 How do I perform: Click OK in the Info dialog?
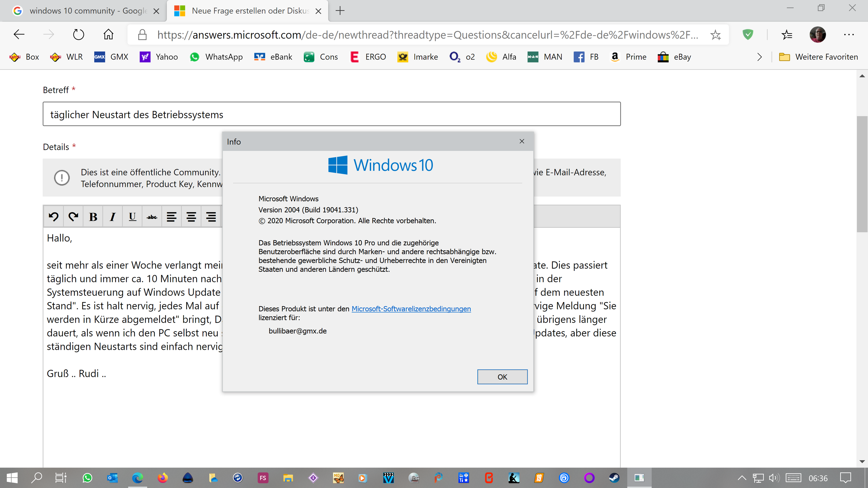[502, 376]
